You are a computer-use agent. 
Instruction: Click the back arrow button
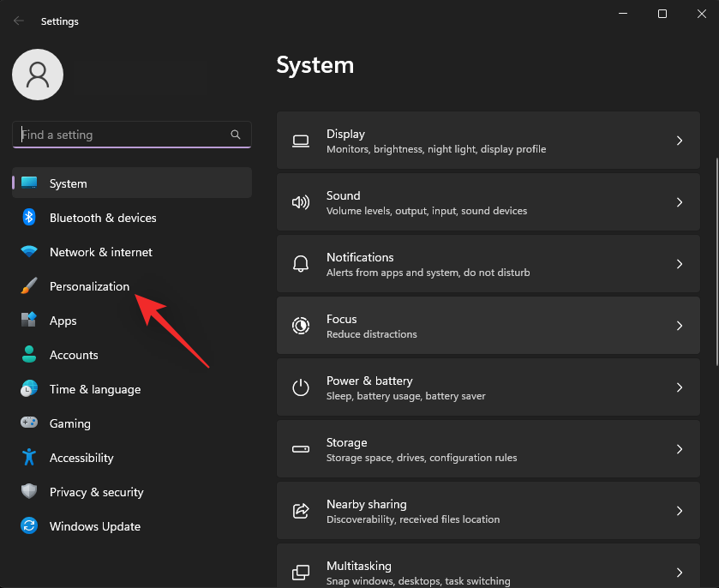[x=17, y=21]
